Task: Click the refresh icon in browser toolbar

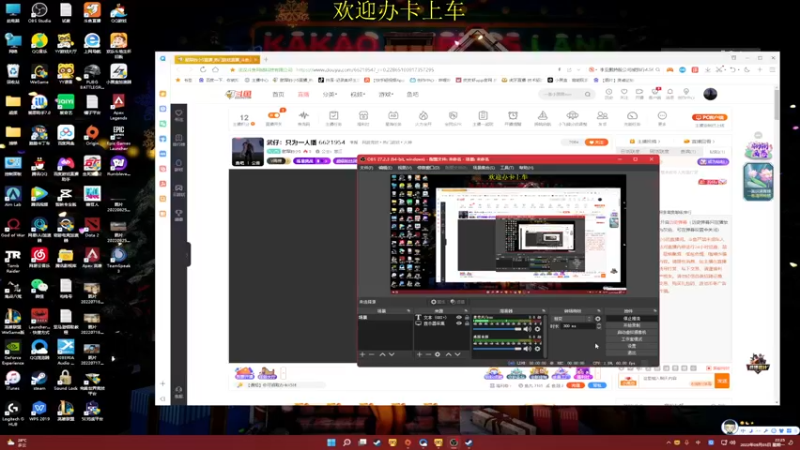Action: (203, 69)
